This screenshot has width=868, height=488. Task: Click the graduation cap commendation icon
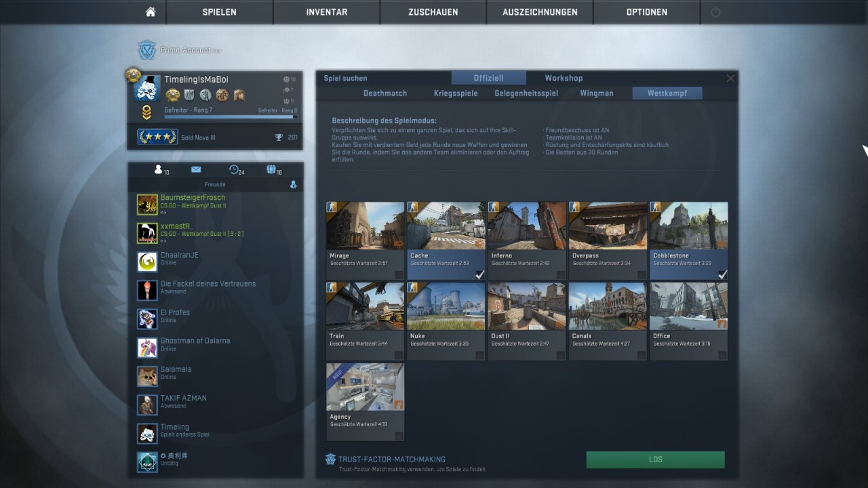click(286, 89)
